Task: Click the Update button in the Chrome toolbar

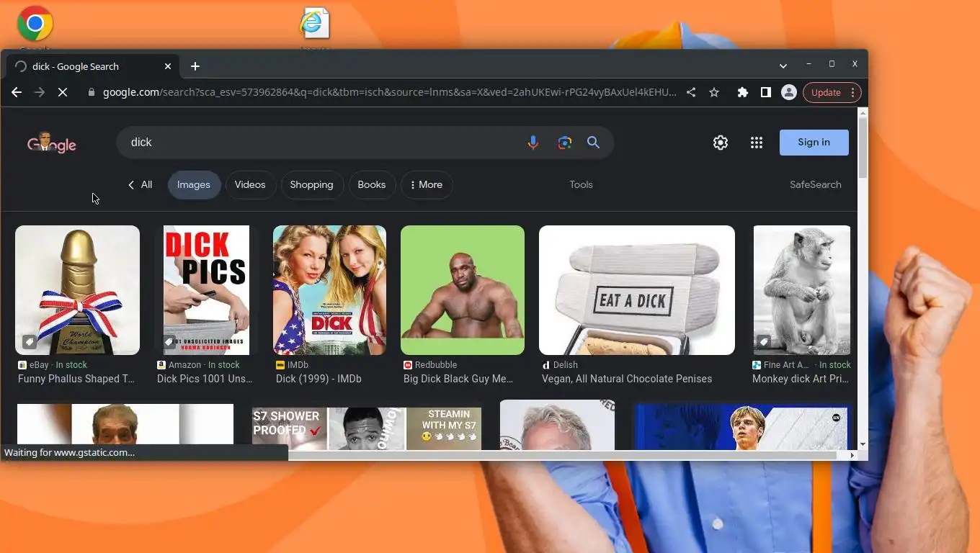Action: (826, 92)
